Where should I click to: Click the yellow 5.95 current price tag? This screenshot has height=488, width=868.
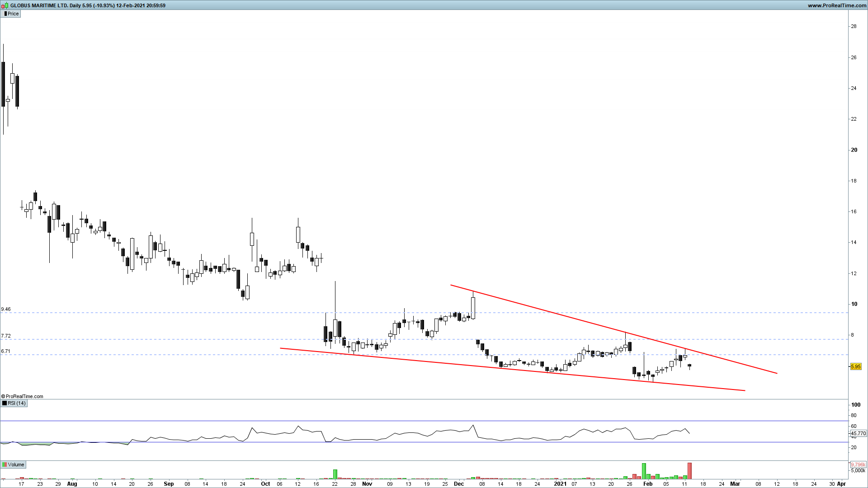pos(855,366)
